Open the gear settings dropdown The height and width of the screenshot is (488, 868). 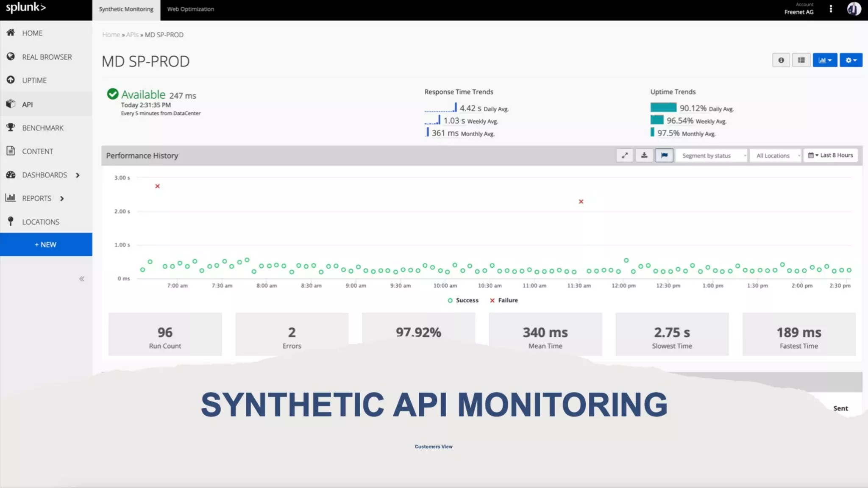pyautogui.click(x=851, y=60)
